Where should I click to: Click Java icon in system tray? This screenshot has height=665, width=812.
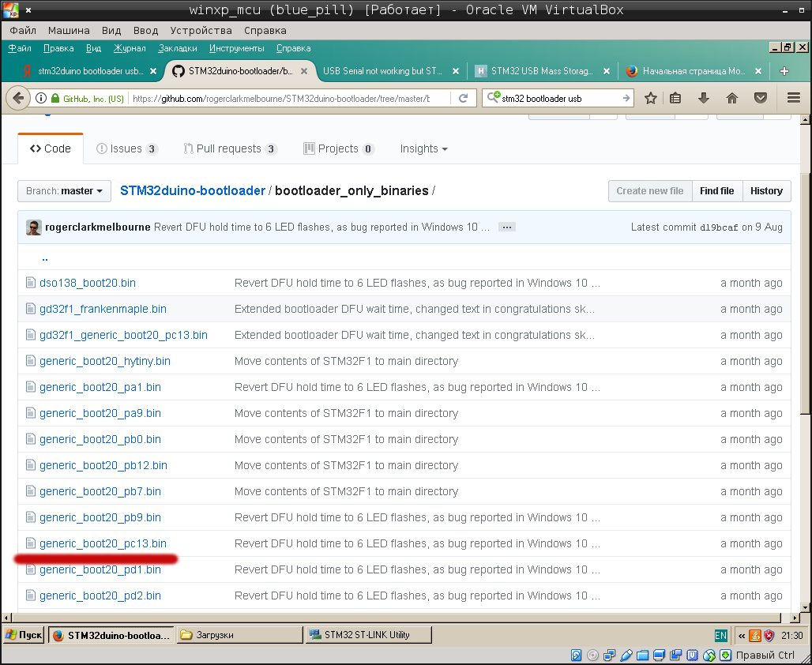click(x=755, y=636)
